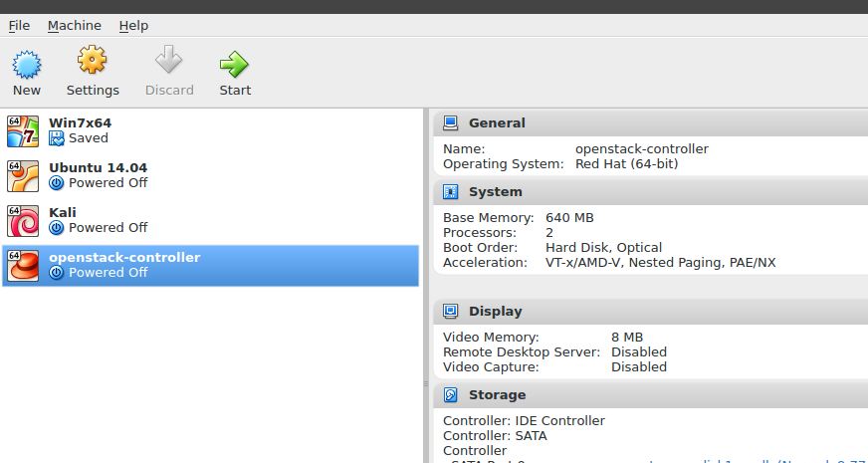Open the File menu

point(19,26)
